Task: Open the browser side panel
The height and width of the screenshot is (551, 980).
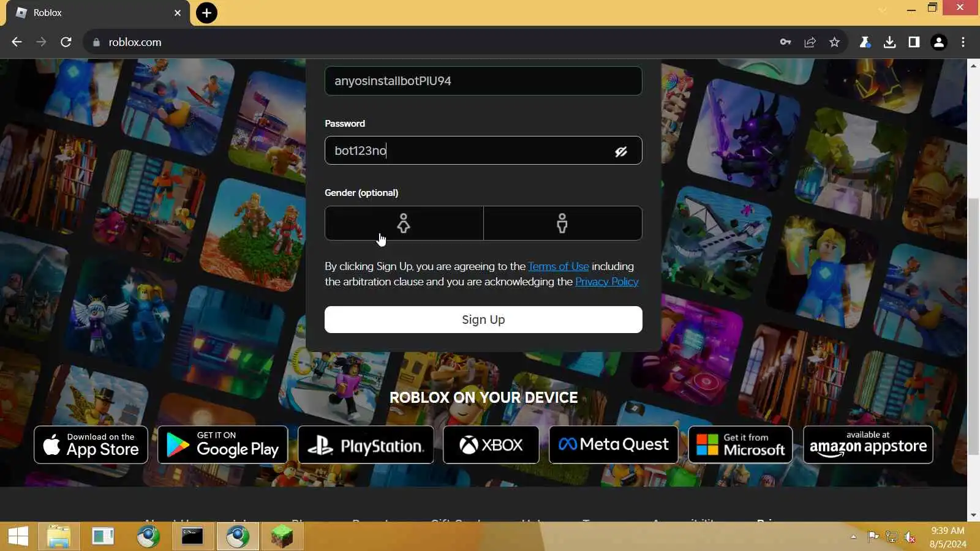Action: pyautogui.click(x=914, y=42)
